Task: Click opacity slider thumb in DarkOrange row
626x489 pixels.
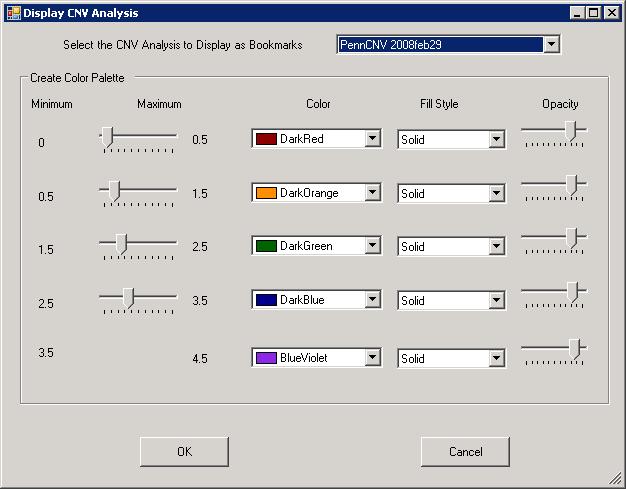Action: pyautogui.click(x=572, y=185)
